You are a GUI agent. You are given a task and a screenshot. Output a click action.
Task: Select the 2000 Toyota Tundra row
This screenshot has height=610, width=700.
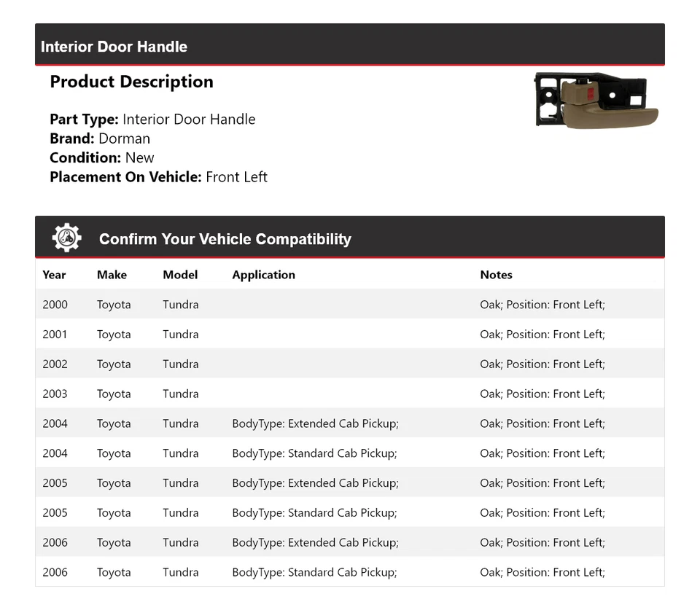point(350,305)
